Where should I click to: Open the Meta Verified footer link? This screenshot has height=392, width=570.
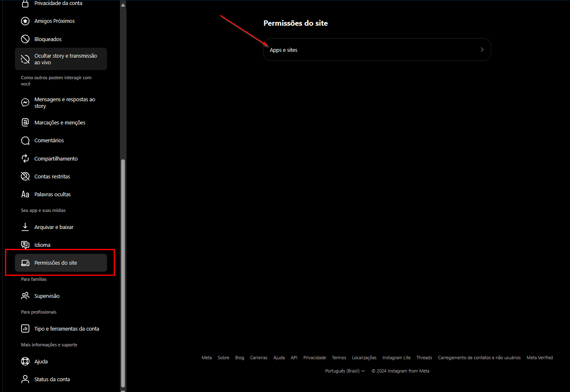point(539,358)
